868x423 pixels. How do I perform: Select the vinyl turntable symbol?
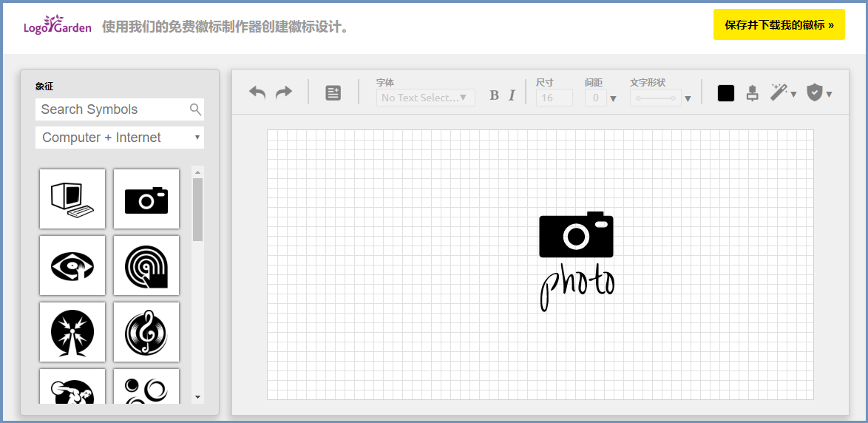(72, 265)
